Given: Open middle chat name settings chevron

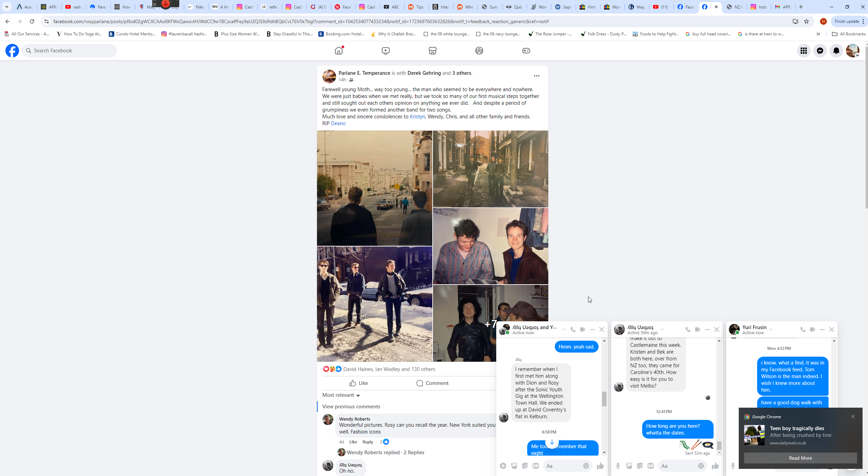Looking at the screenshot, I should click(x=662, y=329).
